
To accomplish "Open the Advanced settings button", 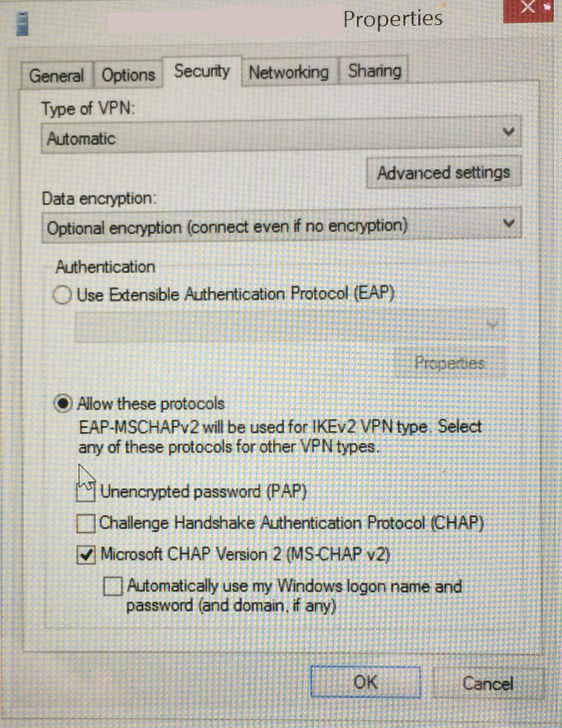I will pyautogui.click(x=444, y=173).
